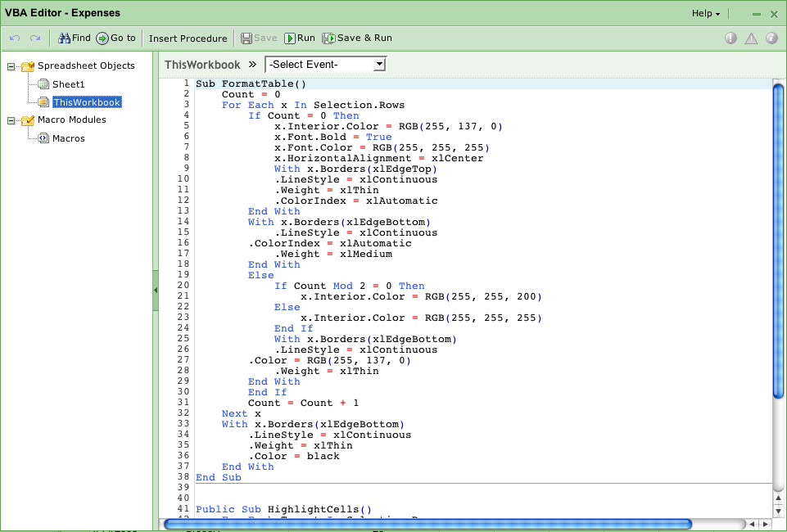Collapse the Macro Modules tree node
This screenshot has width=787, height=532.
point(11,120)
